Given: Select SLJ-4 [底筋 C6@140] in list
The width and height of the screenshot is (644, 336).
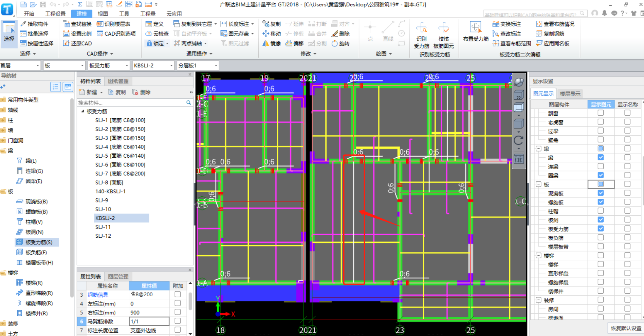Looking at the screenshot, I should point(120,147).
